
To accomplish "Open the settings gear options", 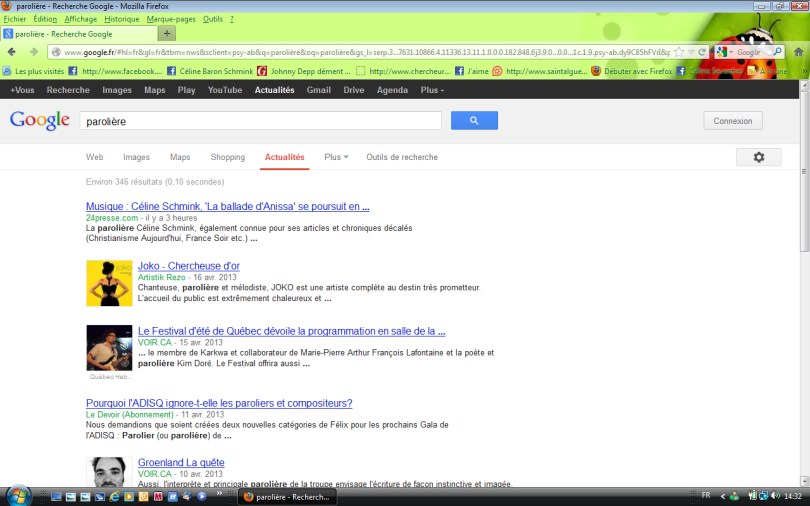I will 758,157.
